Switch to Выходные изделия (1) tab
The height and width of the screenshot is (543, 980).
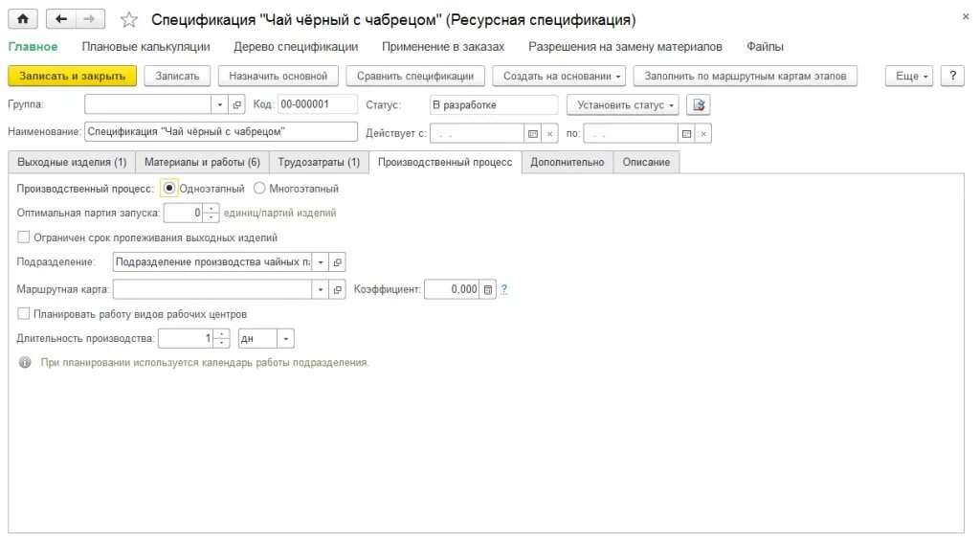(72, 162)
